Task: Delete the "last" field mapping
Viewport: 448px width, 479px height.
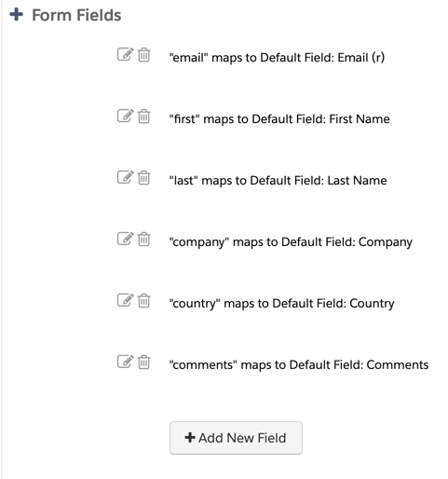Action: (x=144, y=178)
